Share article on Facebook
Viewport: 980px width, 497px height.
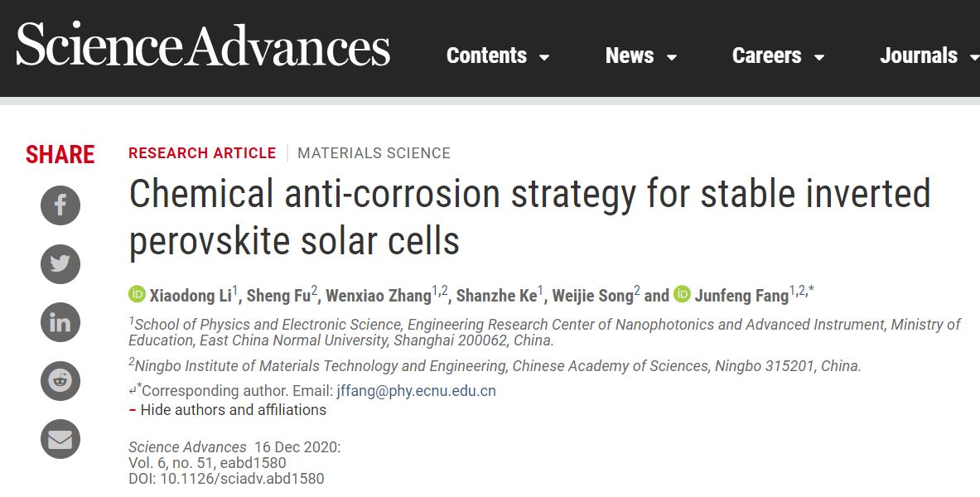coord(60,205)
